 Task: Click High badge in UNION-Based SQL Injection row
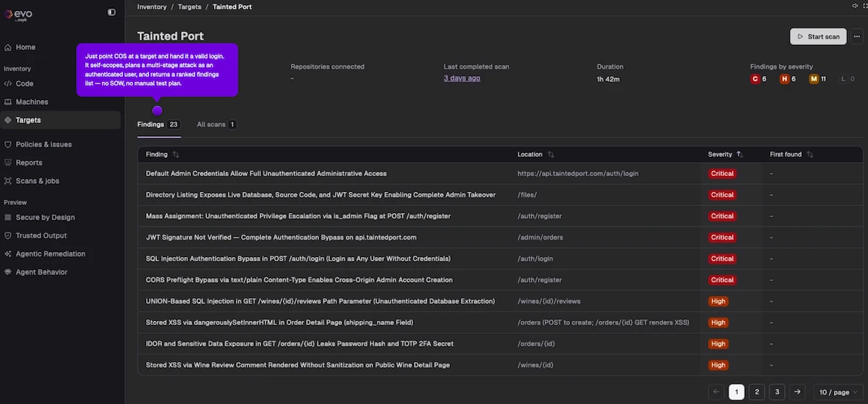click(x=718, y=301)
